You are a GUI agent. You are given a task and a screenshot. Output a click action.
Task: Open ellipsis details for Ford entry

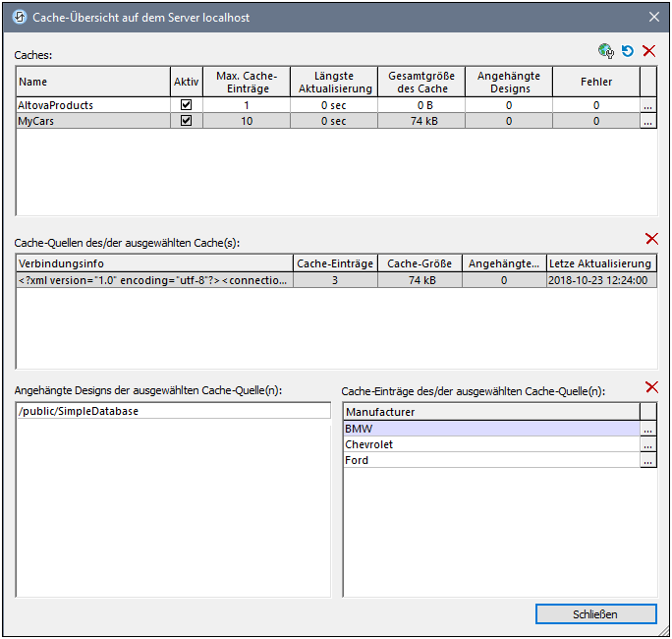tap(647, 461)
